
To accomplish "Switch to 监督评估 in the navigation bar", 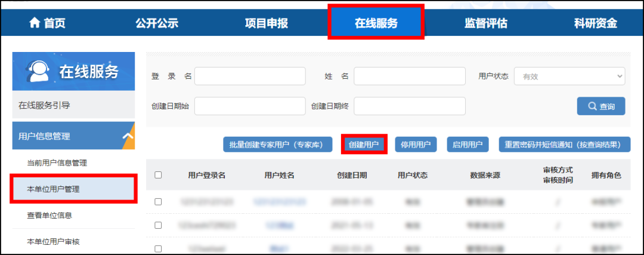I will coord(485,23).
